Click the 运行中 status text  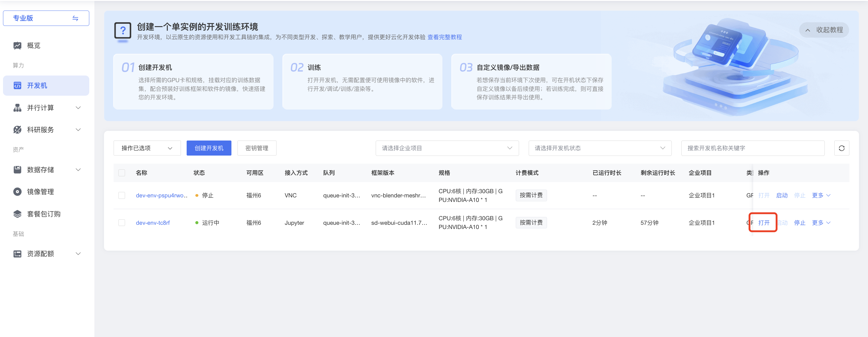coord(211,223)
